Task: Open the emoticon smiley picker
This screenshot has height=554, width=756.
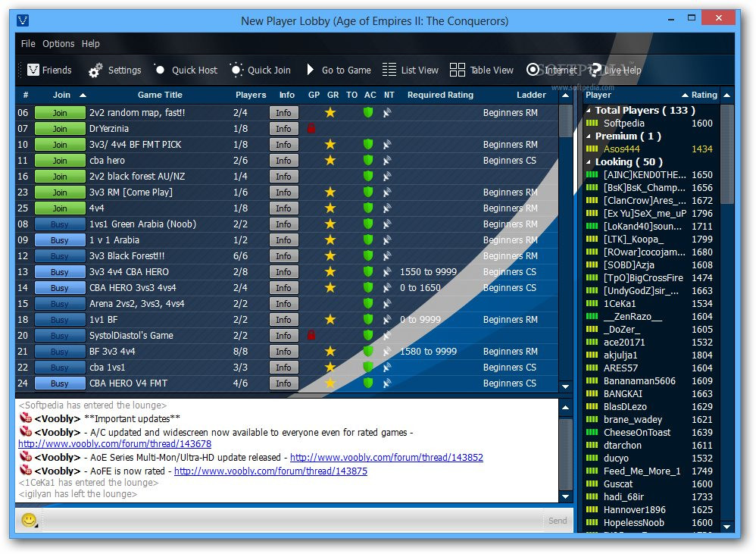Action: [x=29, y=520]
